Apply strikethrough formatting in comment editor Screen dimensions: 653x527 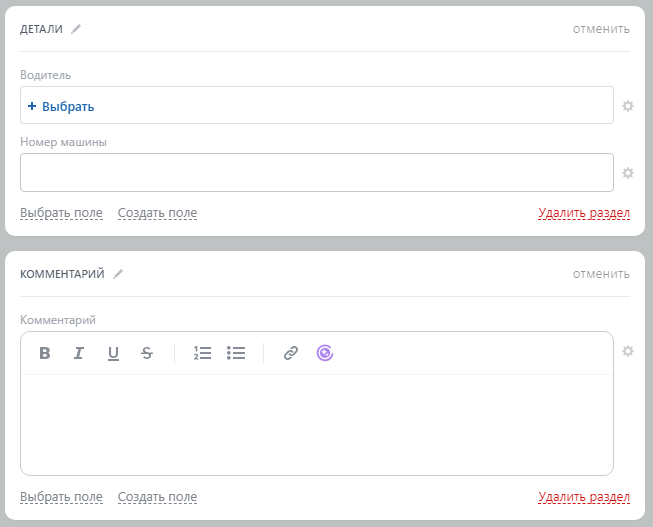pyautogui.click(x=147, y=353)
